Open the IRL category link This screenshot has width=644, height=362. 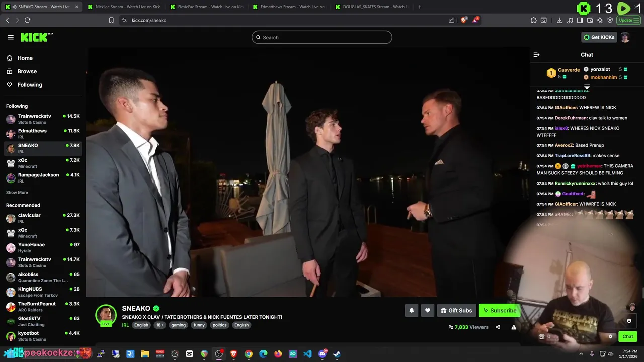tap(125, 325)
